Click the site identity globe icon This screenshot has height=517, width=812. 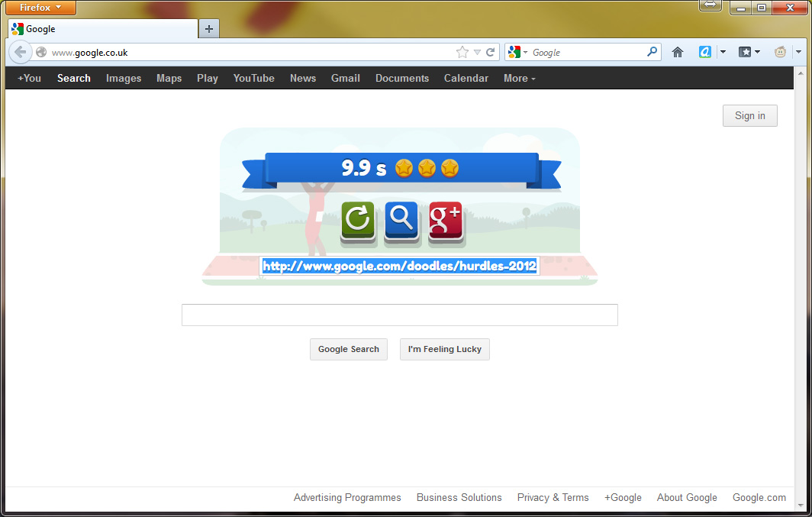click(41, 53)
